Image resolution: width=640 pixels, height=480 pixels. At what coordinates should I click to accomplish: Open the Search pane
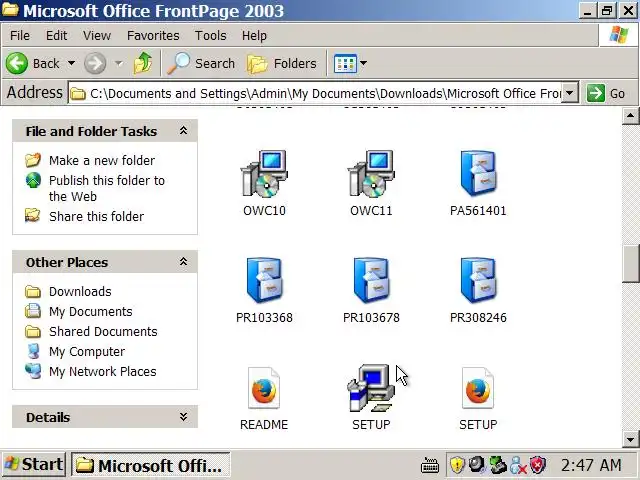(201, 64)
